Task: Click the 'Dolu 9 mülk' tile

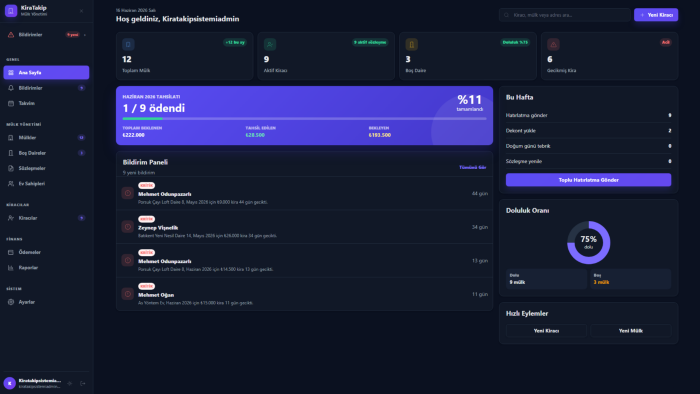Action: [546, 279]
